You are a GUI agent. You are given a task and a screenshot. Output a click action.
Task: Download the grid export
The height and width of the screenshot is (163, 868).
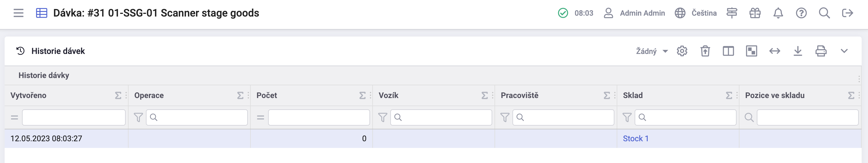[798, 51]
